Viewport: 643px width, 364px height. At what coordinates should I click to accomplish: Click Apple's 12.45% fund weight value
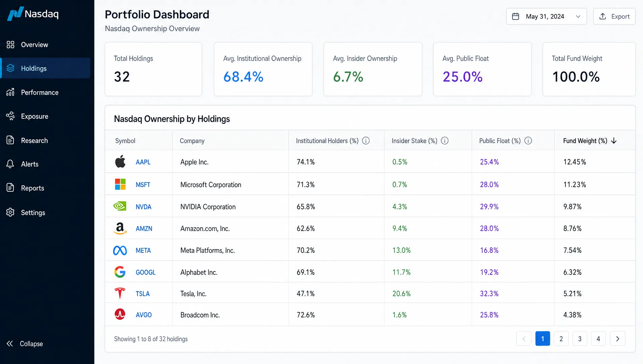tap(575, 162)
